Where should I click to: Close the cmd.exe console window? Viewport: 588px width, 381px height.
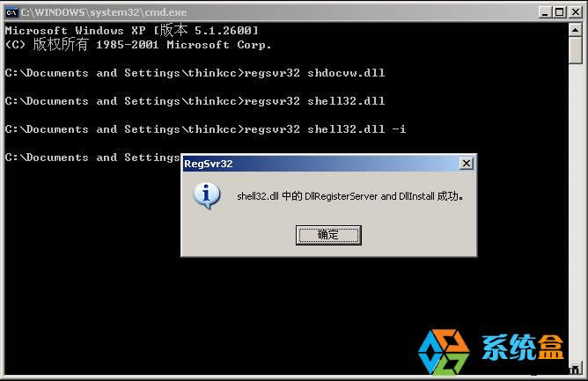click(576, 12)
